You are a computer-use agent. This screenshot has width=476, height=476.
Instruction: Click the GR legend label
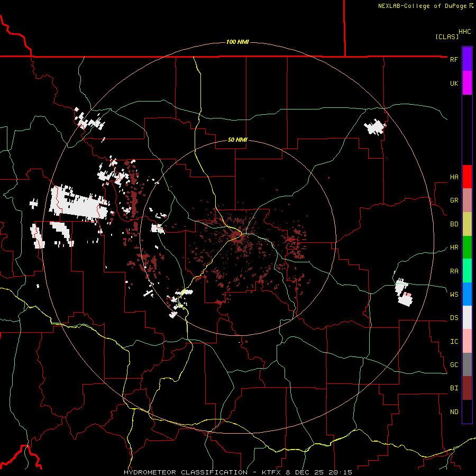pos(454,200)
